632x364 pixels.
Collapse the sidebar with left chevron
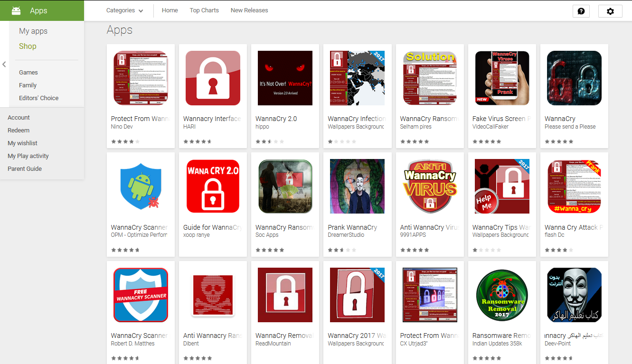[4, 64]
